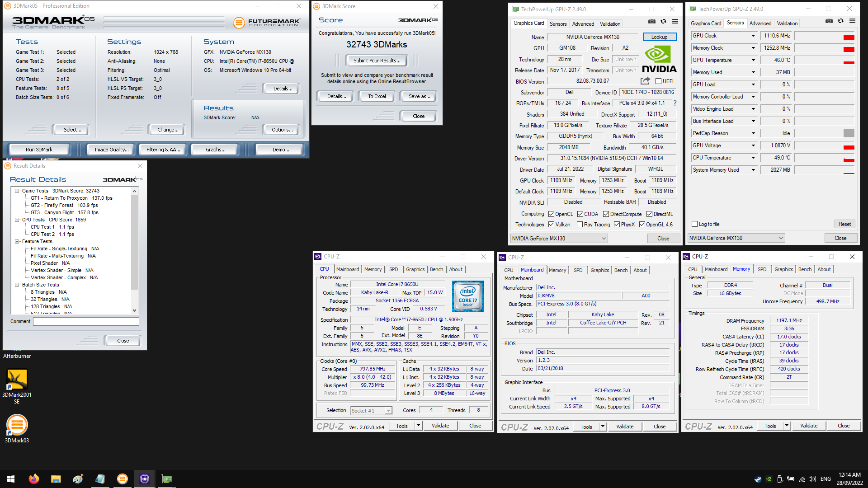
Task: Click the volume speaker tray icon
Action: pyautogui.click(x=812, y=479)
